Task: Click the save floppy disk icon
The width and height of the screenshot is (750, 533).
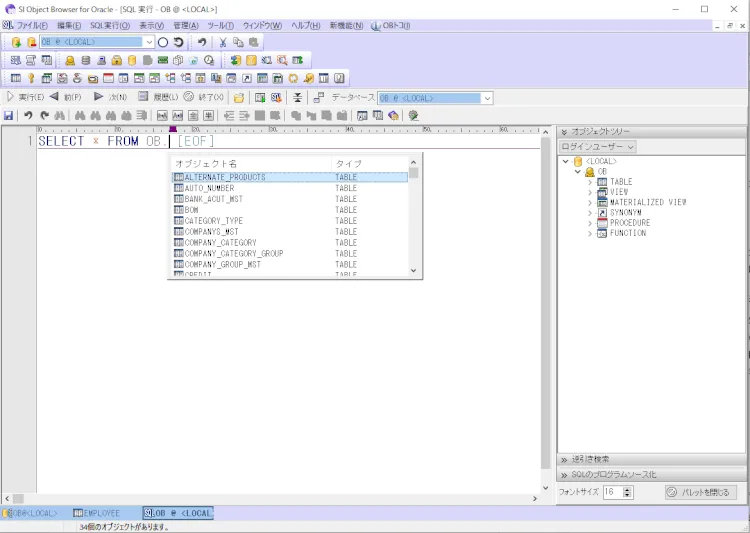Action: (9, 116)
